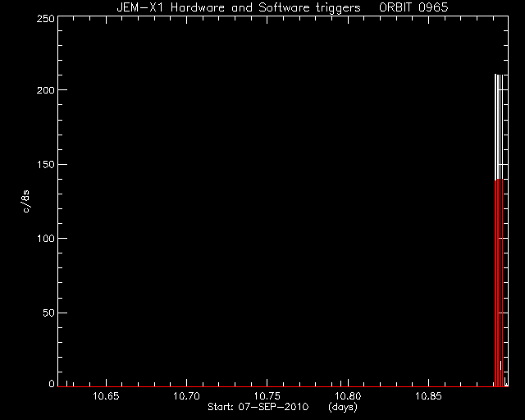Click the Start: 07-SEP-2010 date label
Viewport: 525px width, 420px height.
(258, 407)
